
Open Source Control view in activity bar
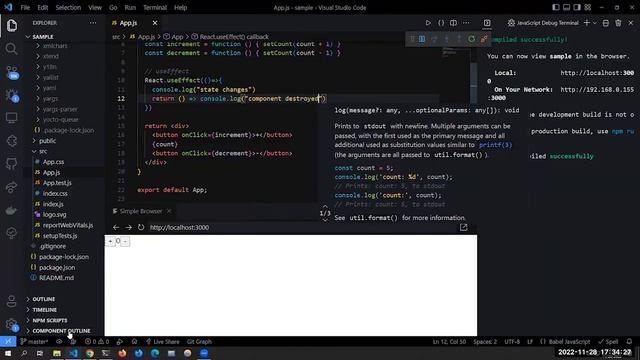[x=11, y=72]
